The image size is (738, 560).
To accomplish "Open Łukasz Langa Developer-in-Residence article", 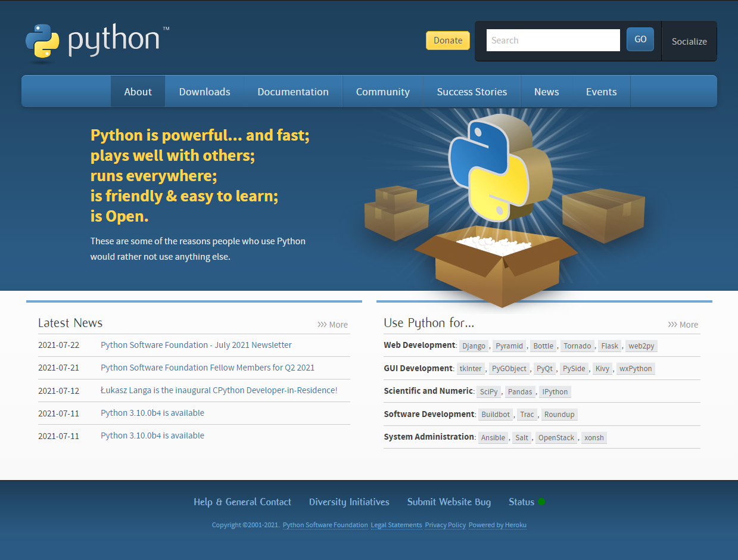I will coord(219,390).
